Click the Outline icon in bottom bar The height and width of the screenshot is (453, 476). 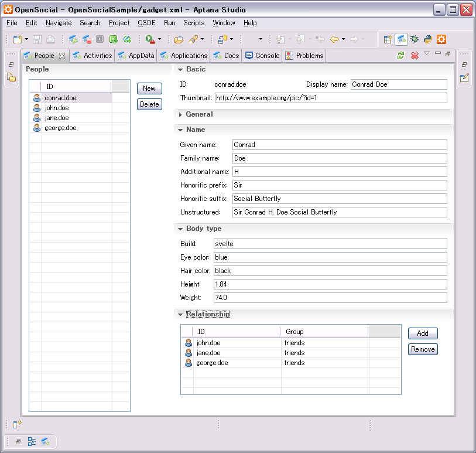point(32,442)
